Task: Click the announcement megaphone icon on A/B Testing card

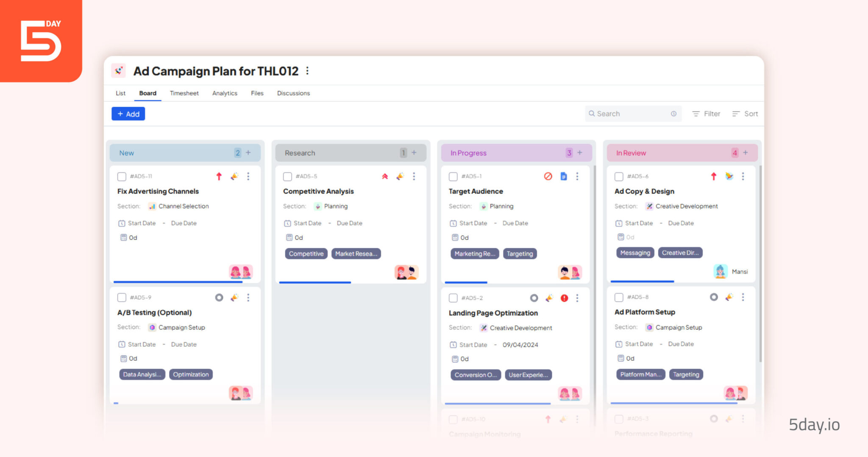Action: pos(235,298)
